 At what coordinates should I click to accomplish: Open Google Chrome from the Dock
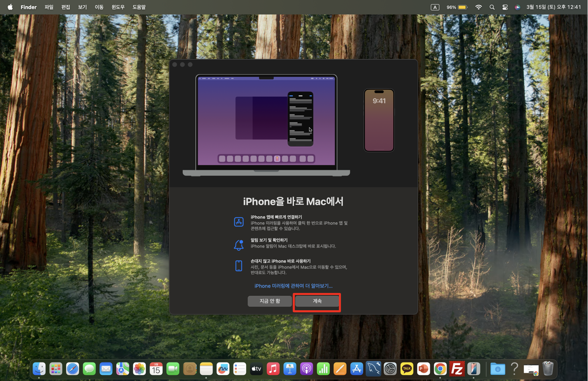coord(440,369)
